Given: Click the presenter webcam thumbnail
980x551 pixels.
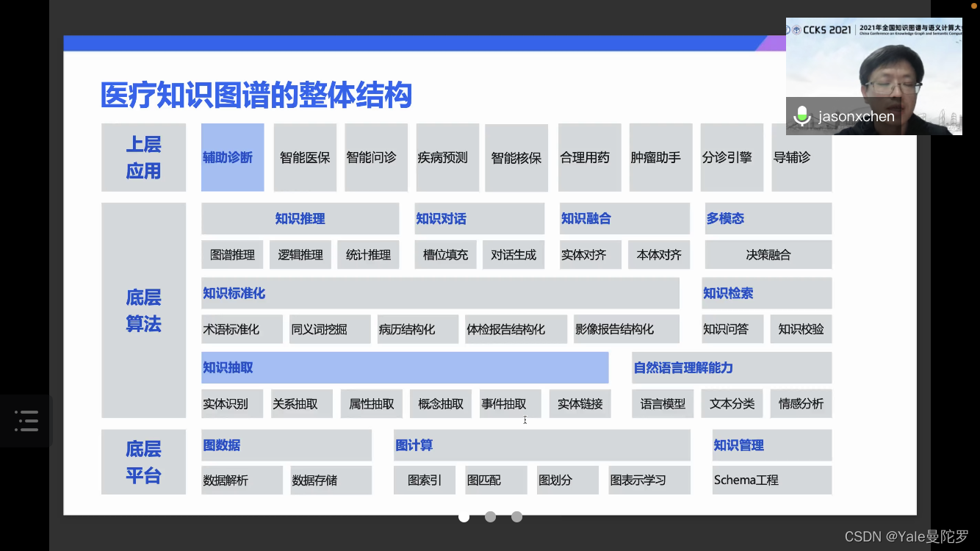Looking at the screenshot, I should (x=874, y=76).
